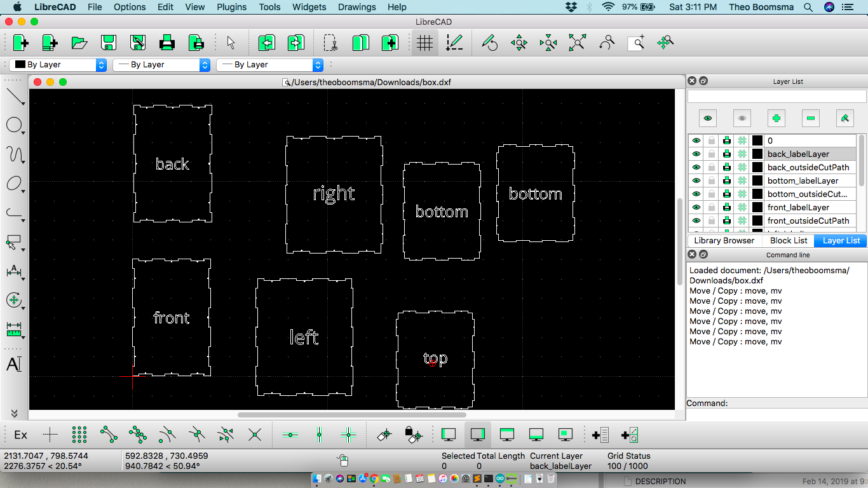Viewport: 868px width, 488px height.
Task: Click the Zoom Out icon
Action: [x=548, y=43]
